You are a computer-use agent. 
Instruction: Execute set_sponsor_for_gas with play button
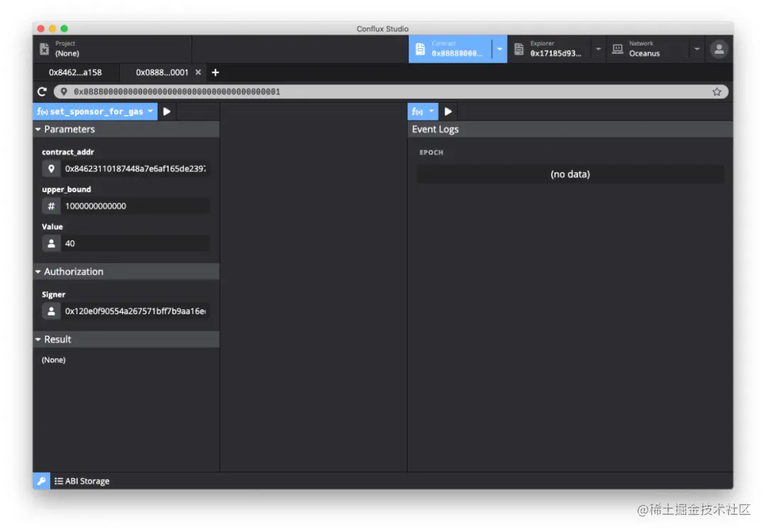pos(167,111)
